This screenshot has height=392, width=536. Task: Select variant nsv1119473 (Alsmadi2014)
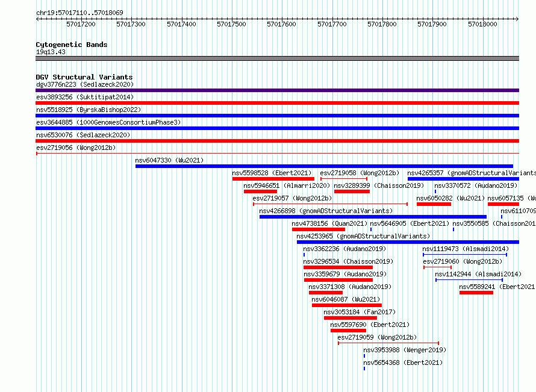coord(466,249)
